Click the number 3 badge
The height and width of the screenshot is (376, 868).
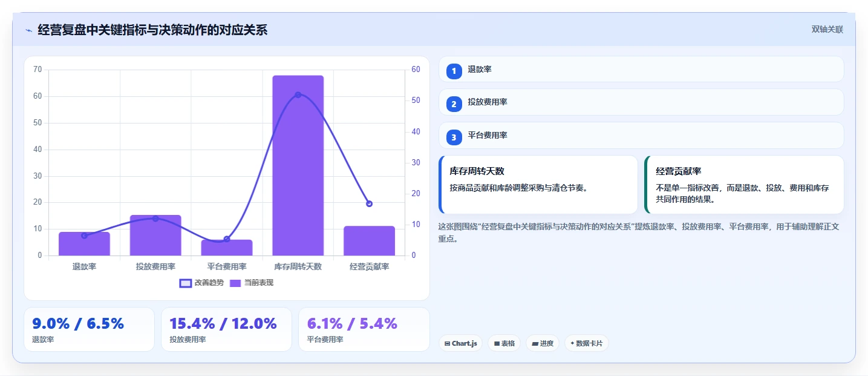tap(454, 137)
